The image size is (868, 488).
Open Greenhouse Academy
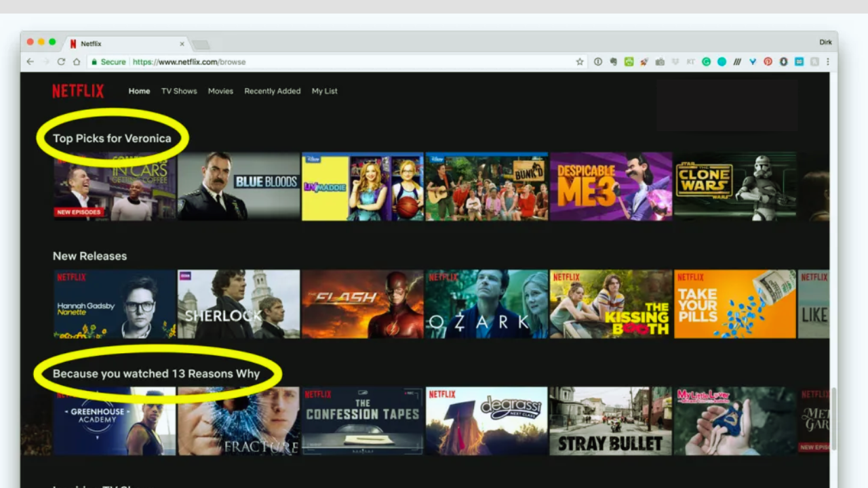pyautogui.click(x=115, y=421)
